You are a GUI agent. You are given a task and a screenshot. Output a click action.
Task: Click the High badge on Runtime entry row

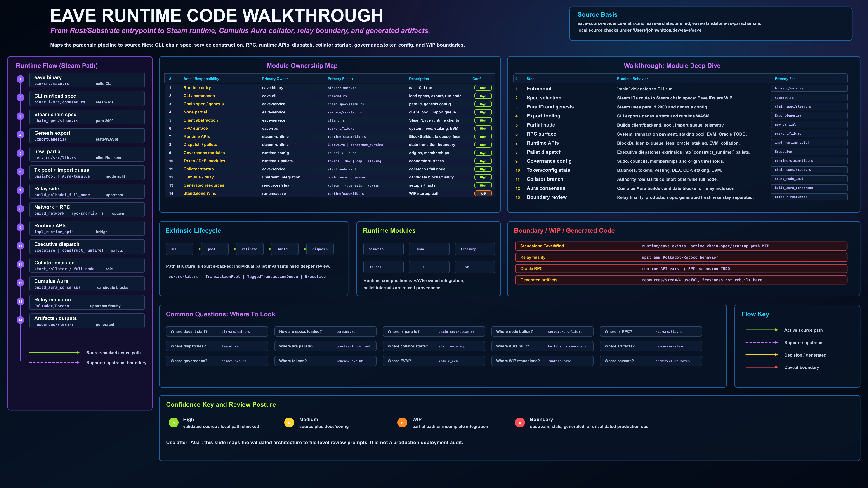coord(483,88)
